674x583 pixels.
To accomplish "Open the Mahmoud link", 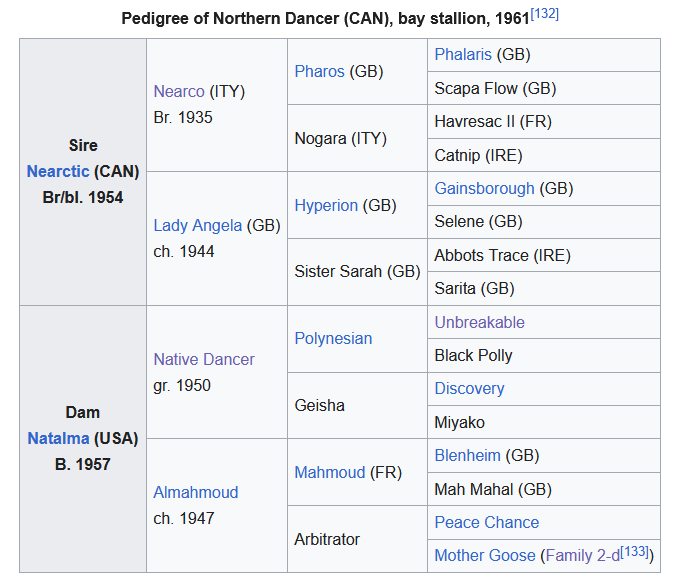I will [x=330, y=473].
